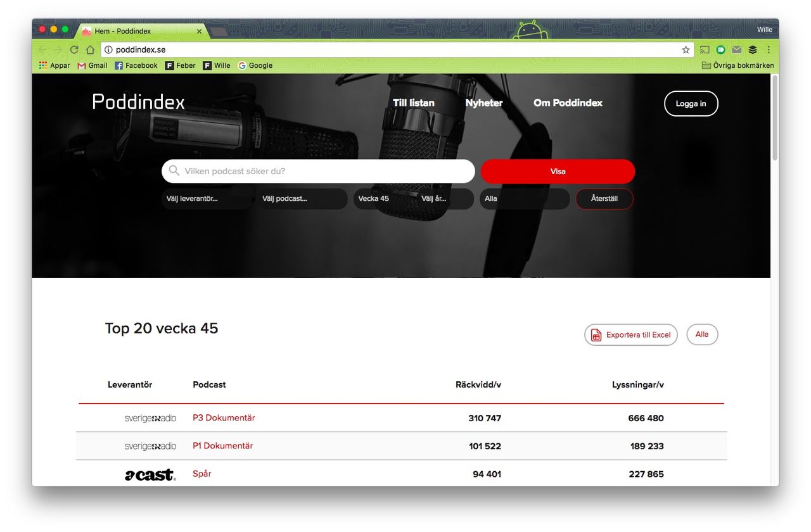Open the Chrome three-dot menu
Screen dimensions: 811x532
coord(769,49)
